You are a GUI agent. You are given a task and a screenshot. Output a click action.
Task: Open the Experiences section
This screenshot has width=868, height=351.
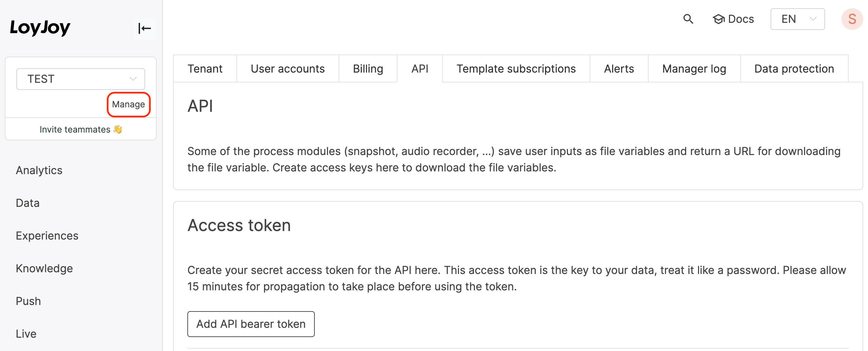[47, 235]
